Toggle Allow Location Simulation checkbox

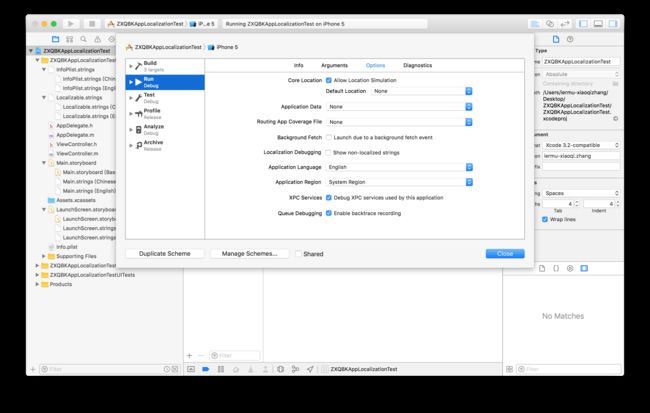point(329,80)
